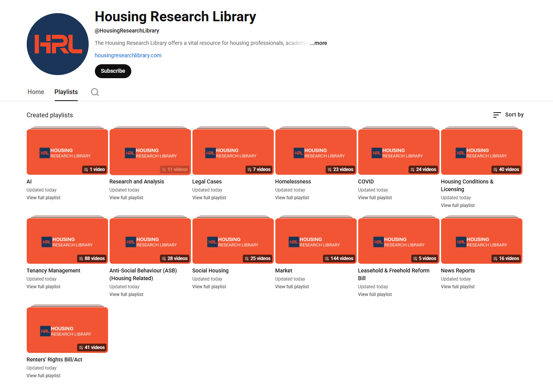Click the 11 videos badge on Research and Analysis
Screen dimensions: 553x392
(x=174, y=169)
